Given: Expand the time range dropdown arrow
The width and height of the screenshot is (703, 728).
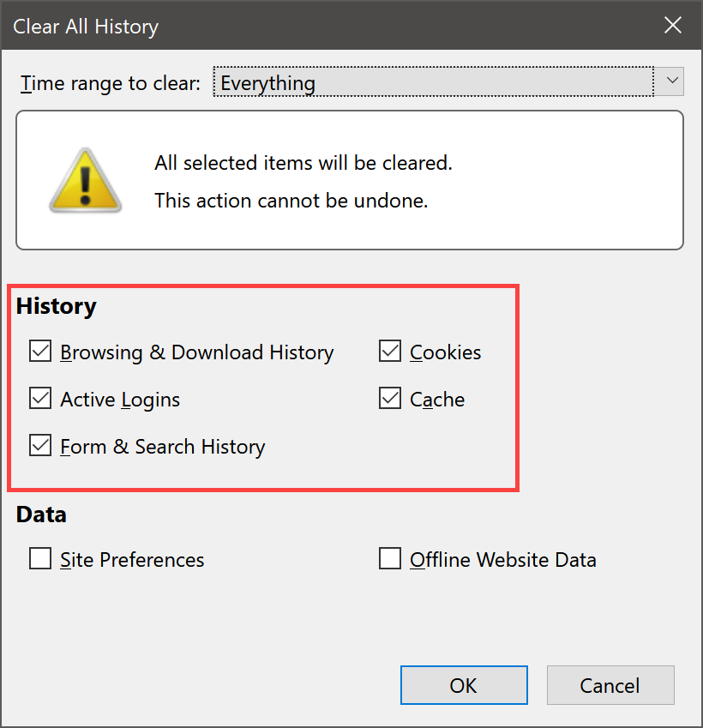Looking at the screenshot, I should [671, 82].
